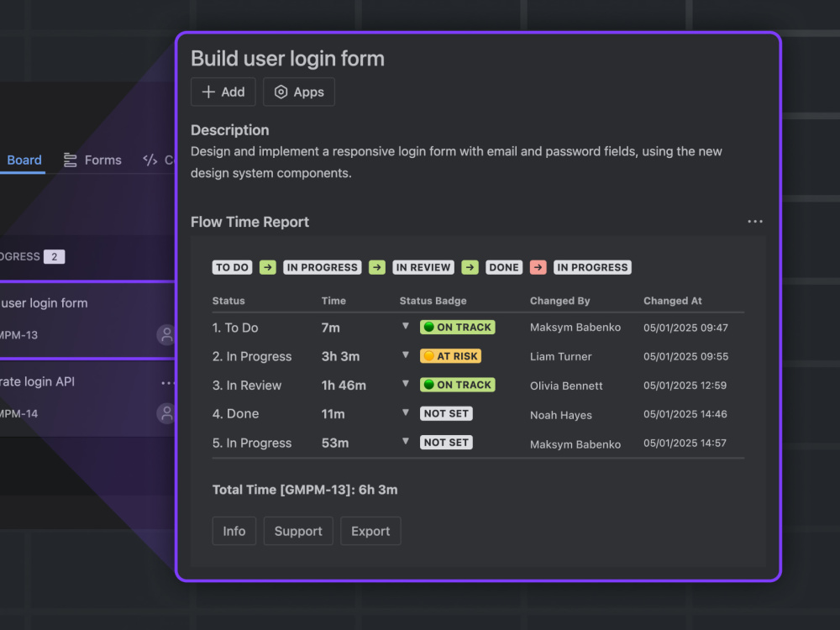
Task: Open Flow Time Report more options menu
Action: coord(755,221)
